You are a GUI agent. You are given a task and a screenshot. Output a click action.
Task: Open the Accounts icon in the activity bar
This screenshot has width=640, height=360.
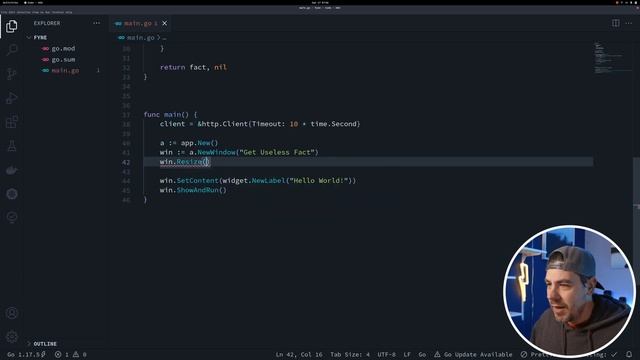click(11, 313)
